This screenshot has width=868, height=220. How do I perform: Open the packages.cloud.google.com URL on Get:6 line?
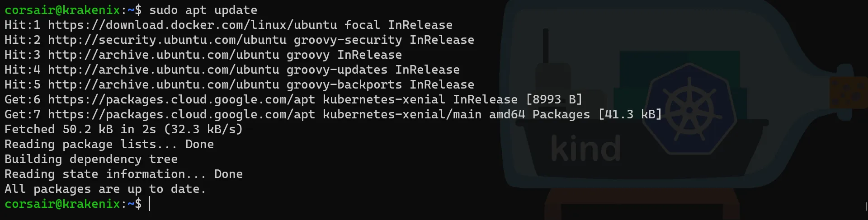click(x=181, y=99)
